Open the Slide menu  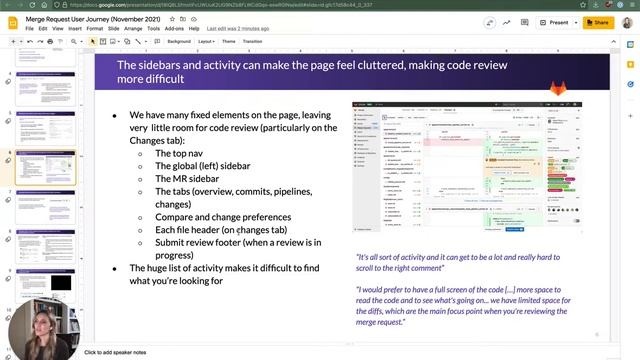pyautogui.click(x=113, y=29)
